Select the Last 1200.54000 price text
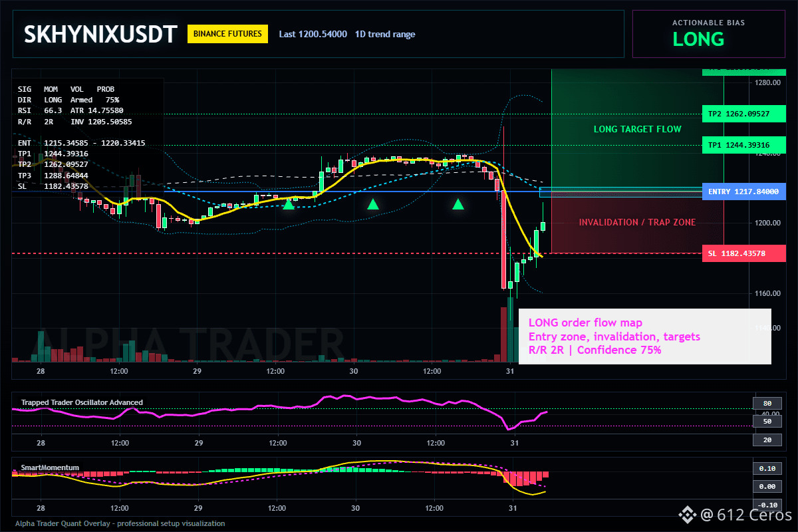 [x=313, y=34]
